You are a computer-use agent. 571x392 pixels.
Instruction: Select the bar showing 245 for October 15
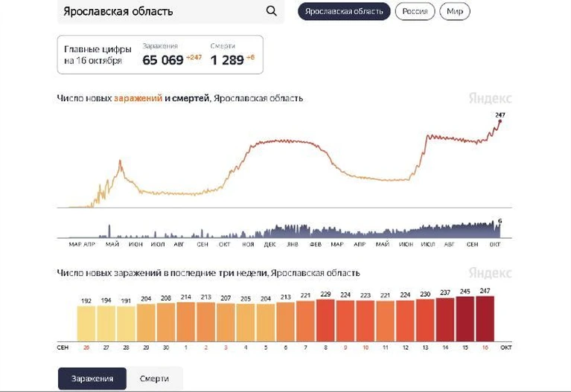tap(465, 319)
